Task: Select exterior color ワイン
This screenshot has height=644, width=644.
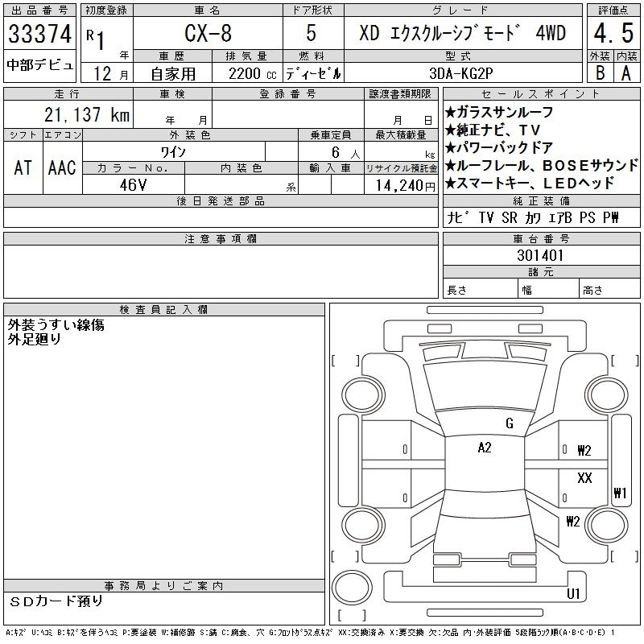Action: tap(173, 152)
